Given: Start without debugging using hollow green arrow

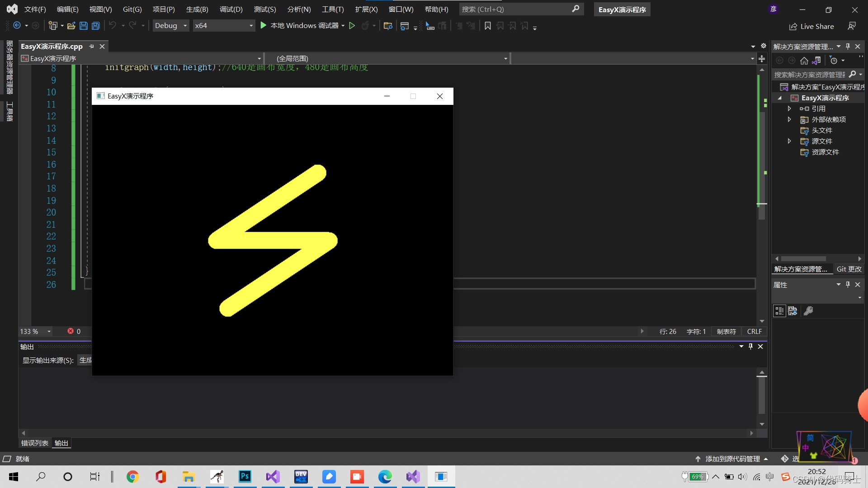Looking at the screenshot, I should [352, 26].
